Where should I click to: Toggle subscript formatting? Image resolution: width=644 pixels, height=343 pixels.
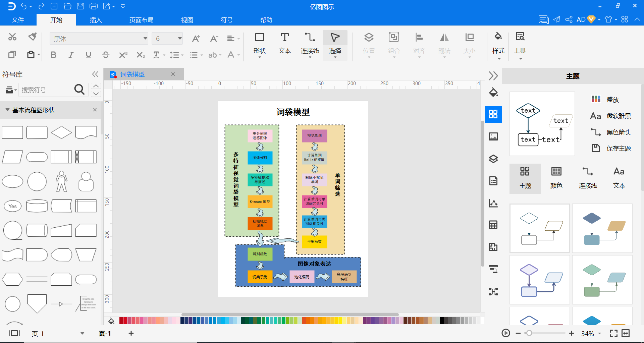pyautogui.click(x=141, y=55)
